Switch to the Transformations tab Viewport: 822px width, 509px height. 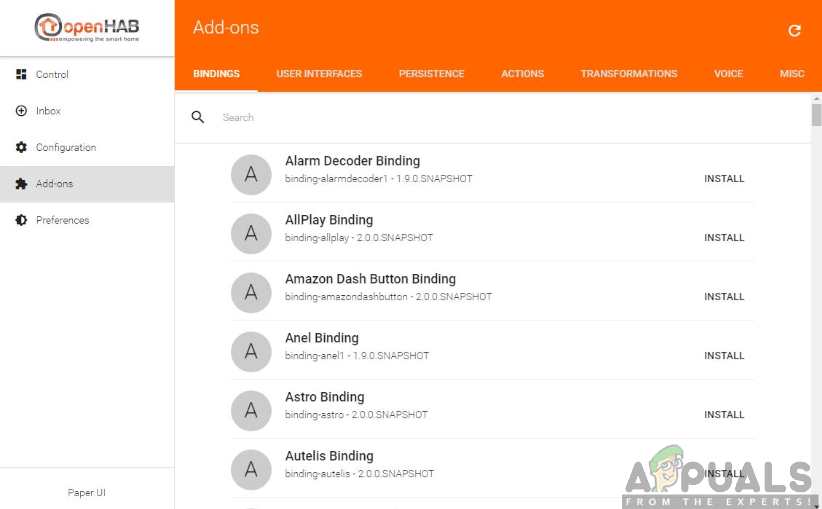click(629, 74)
